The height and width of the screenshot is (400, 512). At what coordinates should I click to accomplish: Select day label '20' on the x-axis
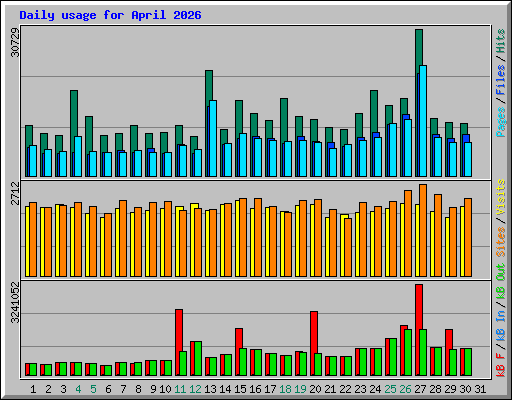click(x=315, y=389)
